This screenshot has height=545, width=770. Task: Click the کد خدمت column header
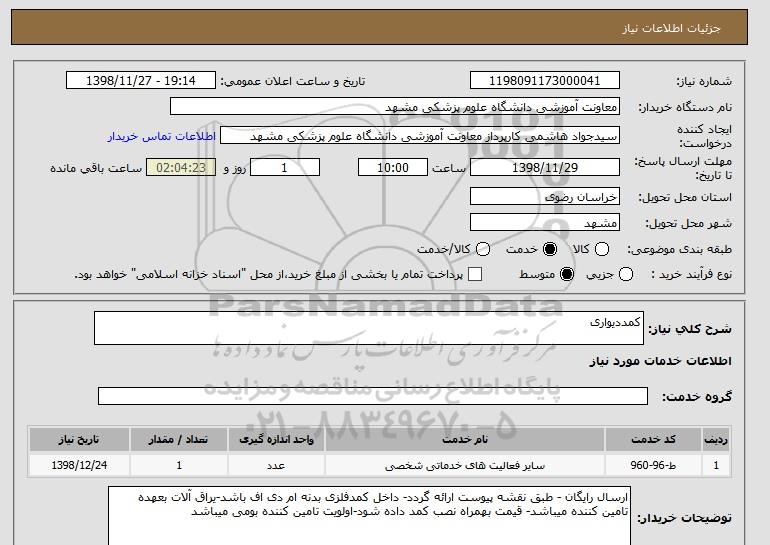tap(653, 439)
